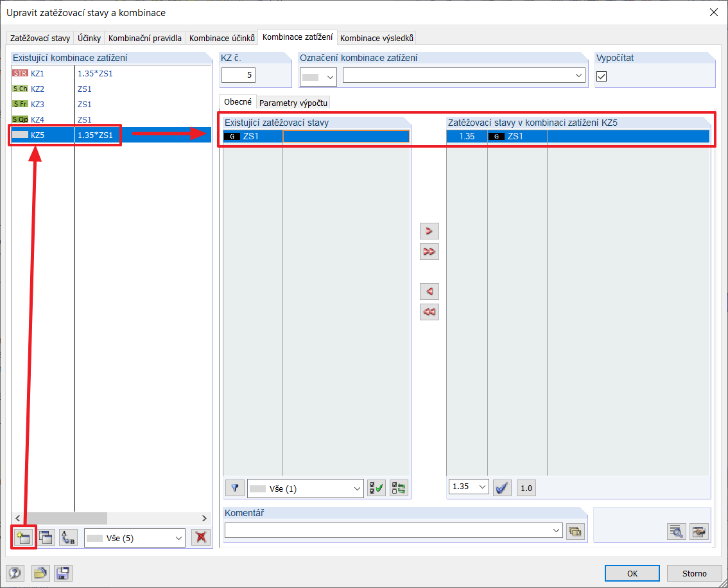Viewport: 728px width, 588px height.
Task: Create a new load combination
Action: [x=22, y=537]
